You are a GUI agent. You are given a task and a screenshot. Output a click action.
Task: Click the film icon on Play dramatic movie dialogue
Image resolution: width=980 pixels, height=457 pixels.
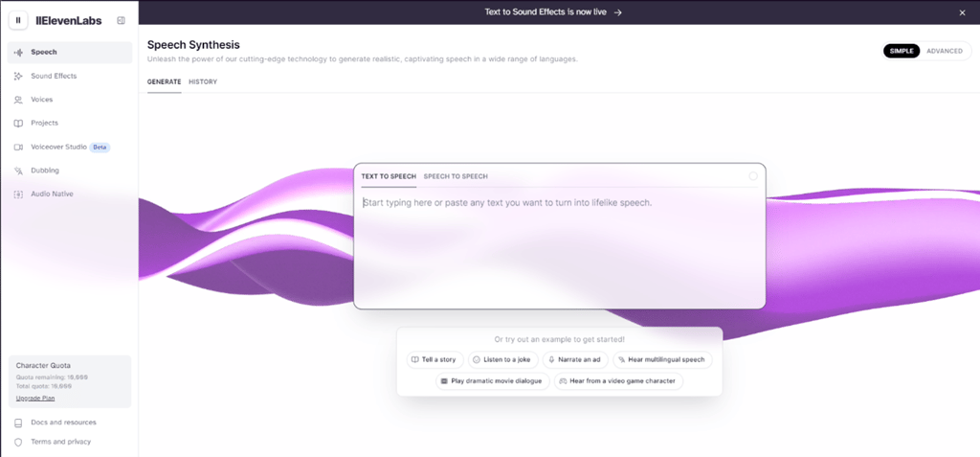(x=444, y=380)
